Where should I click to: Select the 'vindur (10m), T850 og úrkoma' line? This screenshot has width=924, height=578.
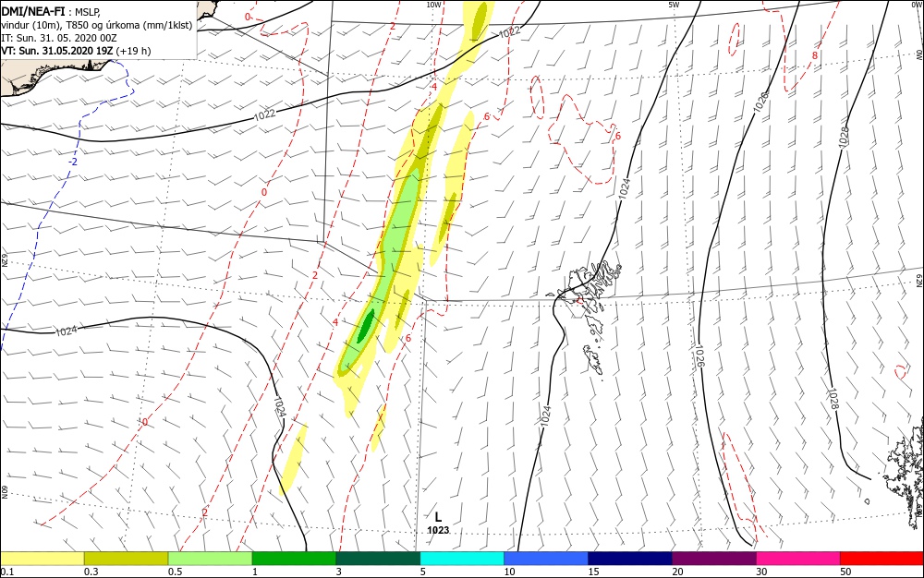97,25
